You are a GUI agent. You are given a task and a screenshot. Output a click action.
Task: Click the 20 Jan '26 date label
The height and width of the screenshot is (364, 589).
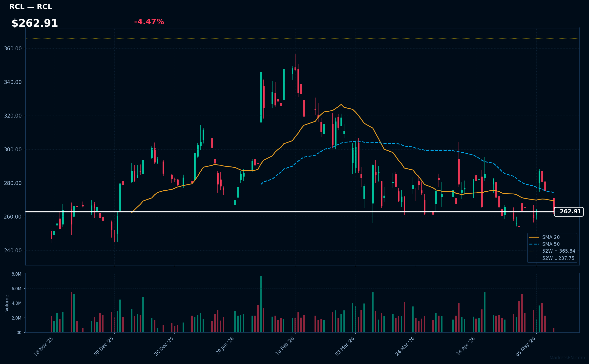click(x=225, y=346)
